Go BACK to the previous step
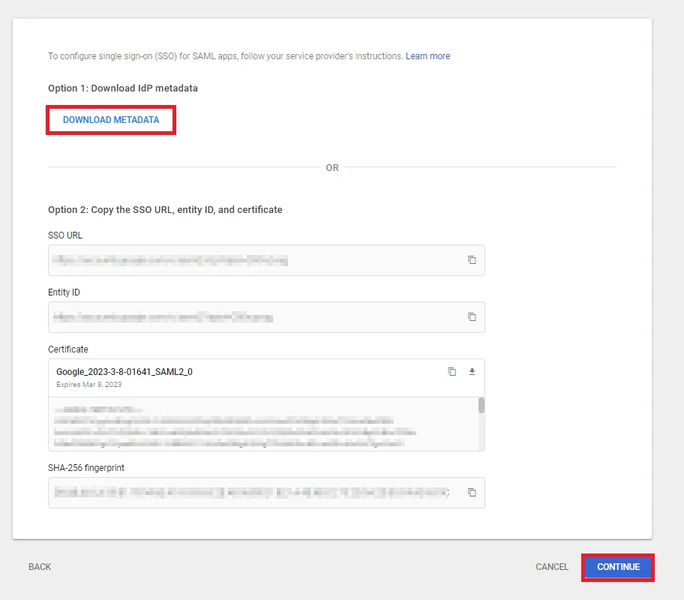 pyautogui.click(x=40, y=567)
